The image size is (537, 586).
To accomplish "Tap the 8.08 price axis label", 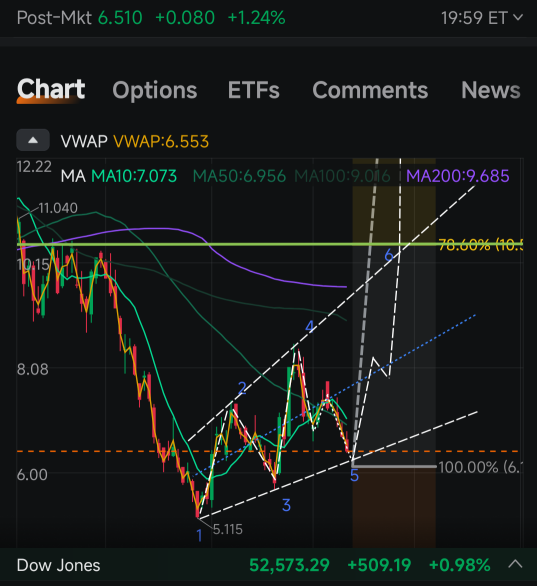I will pos(33,369).
